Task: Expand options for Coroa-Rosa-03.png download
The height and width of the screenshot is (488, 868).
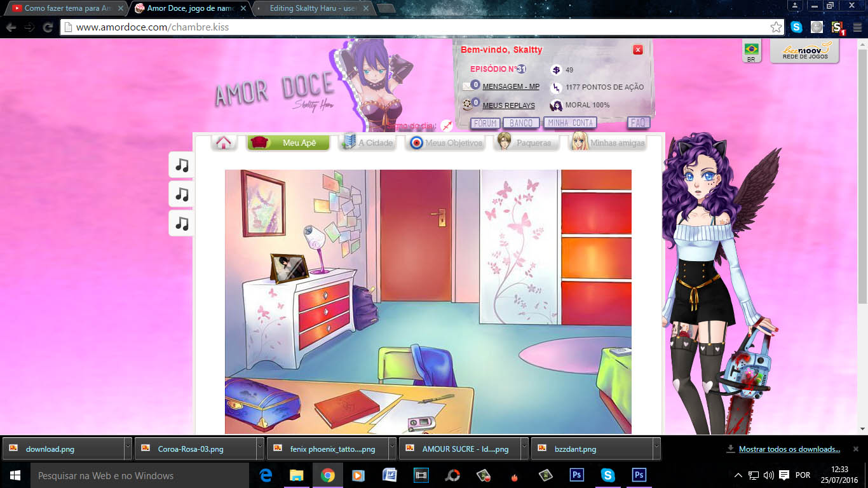Action: [x=261, y=449]
